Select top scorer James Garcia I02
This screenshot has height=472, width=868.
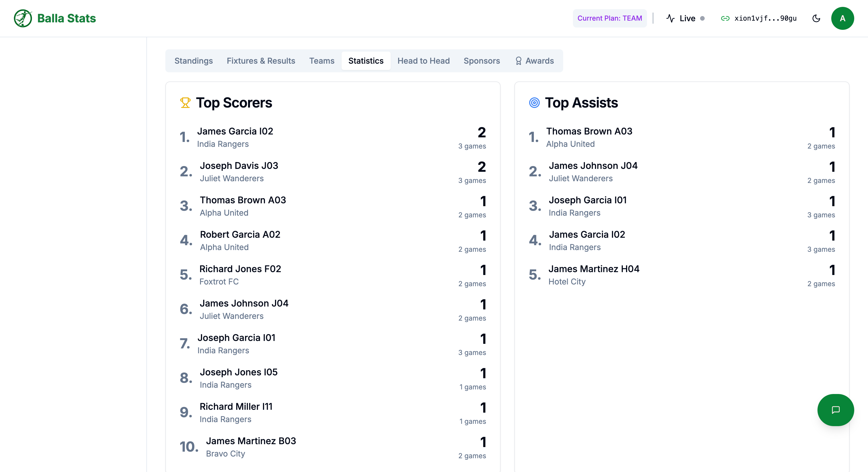(235, 131)
